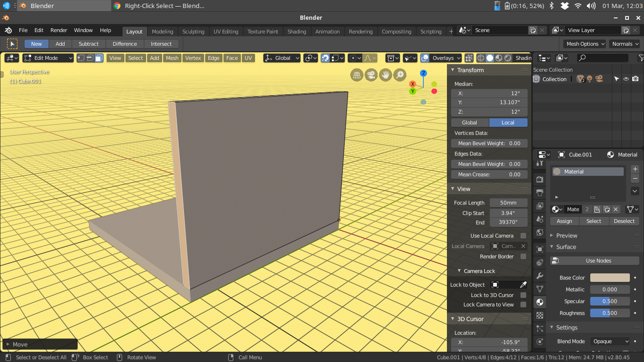Viewport: 644px width, 362px height.
Task: Click the Subtract selection mode button
Action: [x=89, y=44]
